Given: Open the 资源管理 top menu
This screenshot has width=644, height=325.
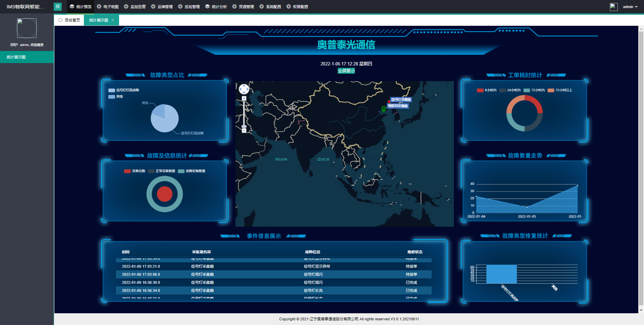Looking at the screenshot, I should click(243, 7).
